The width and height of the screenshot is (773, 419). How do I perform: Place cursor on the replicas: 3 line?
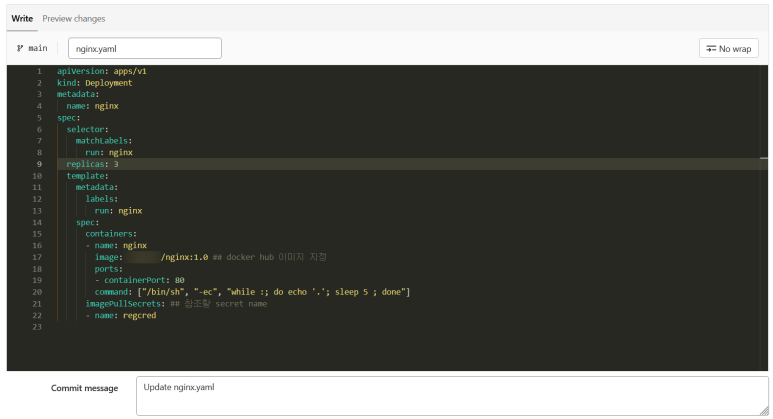click(x=93, y=164)
